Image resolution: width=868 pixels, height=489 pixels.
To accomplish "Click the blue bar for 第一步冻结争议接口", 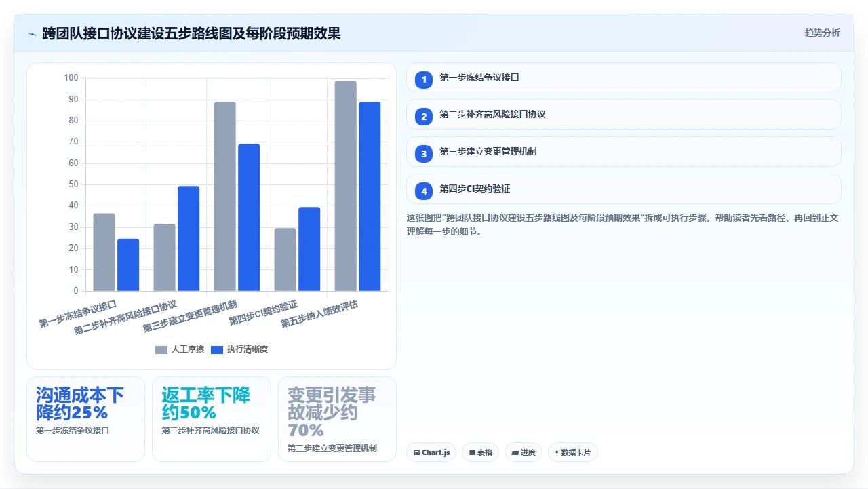I will (x=128, y=265).
